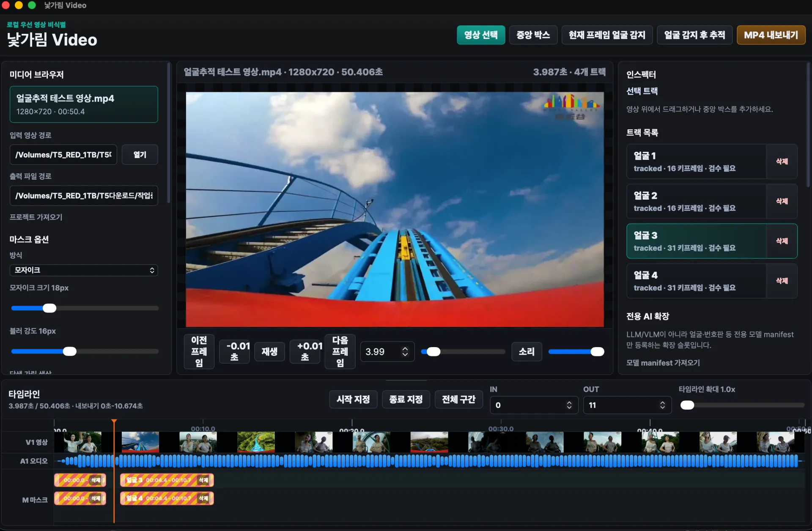Viewport: 812px width, 531px height.
Task: Start 얼굴 감지 후 추적
Action: coord(694,35)
